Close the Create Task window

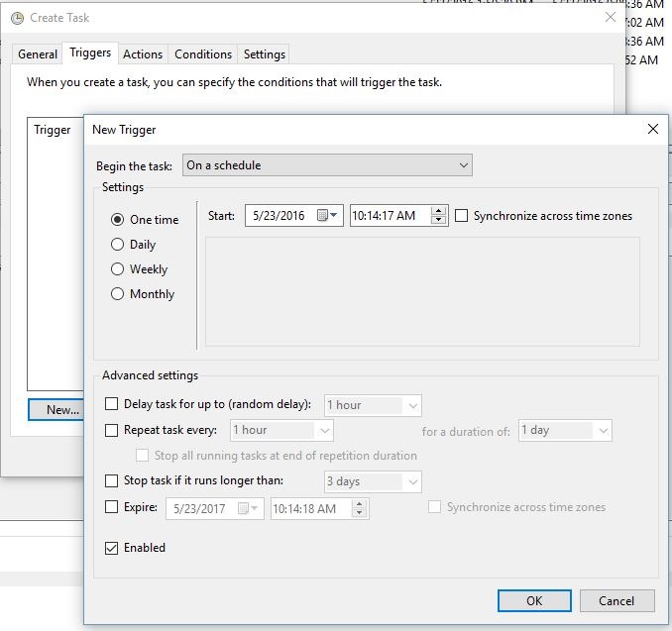pos(609,18)
